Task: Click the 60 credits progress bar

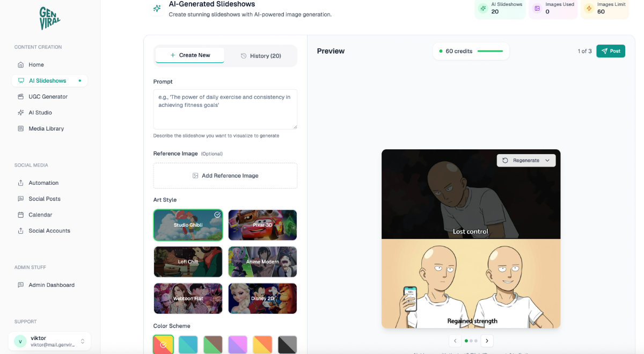Action: (x=490, y=52)
